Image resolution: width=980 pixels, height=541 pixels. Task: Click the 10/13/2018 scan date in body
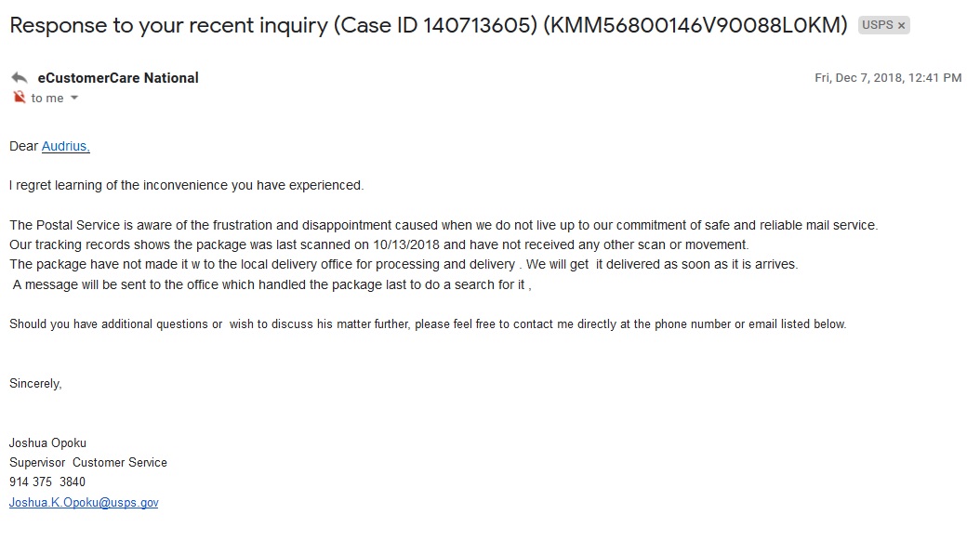[406, 244]
